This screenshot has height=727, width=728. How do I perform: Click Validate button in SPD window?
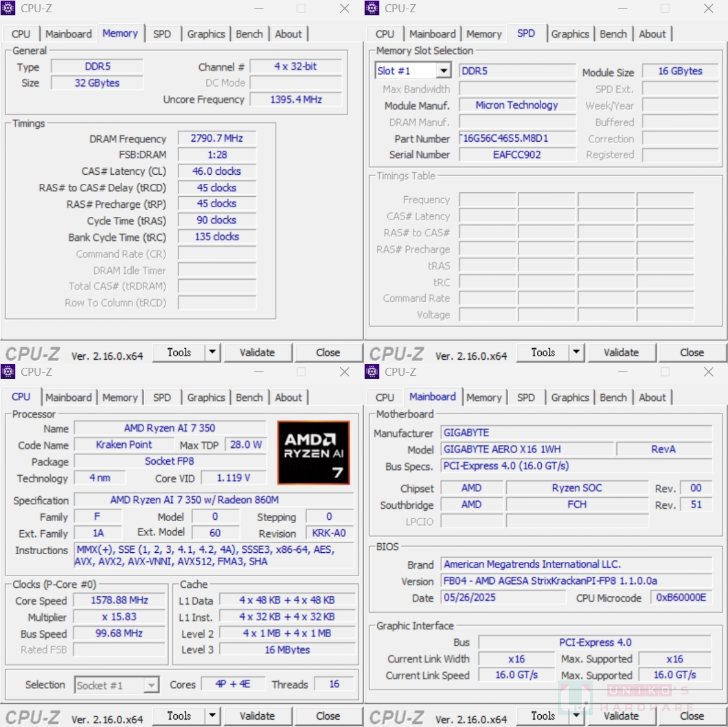(621, 353)
